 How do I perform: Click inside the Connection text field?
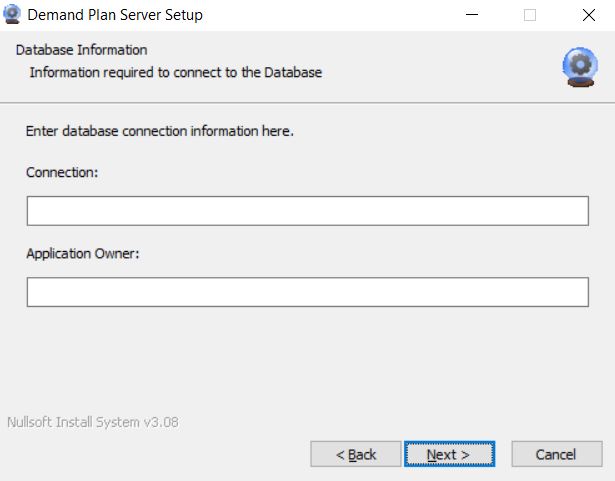[x=307, y=211]
